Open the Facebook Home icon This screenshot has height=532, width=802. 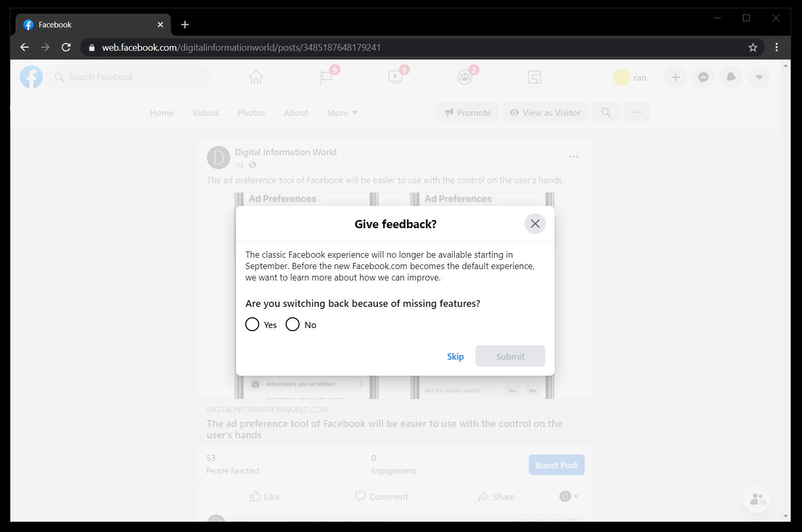[256, 77]
